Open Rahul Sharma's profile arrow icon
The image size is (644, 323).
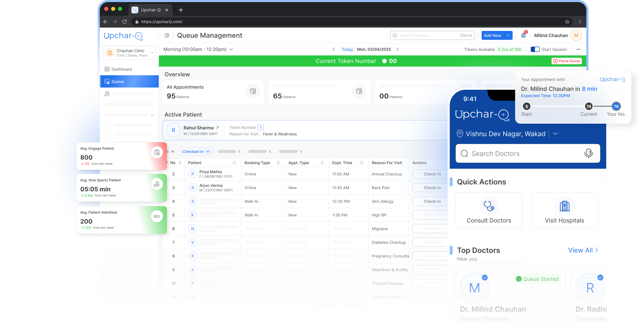tap(217, 127)
